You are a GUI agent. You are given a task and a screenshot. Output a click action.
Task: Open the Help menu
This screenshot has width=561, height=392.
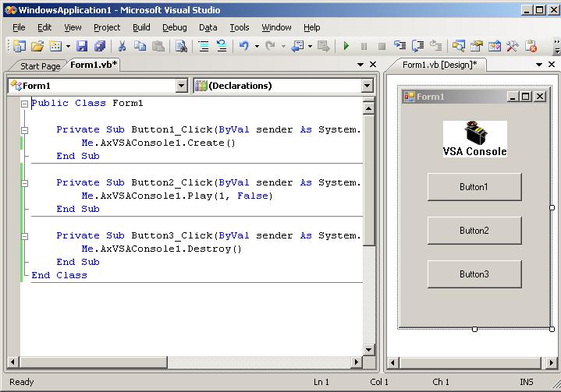coord(311,27)
